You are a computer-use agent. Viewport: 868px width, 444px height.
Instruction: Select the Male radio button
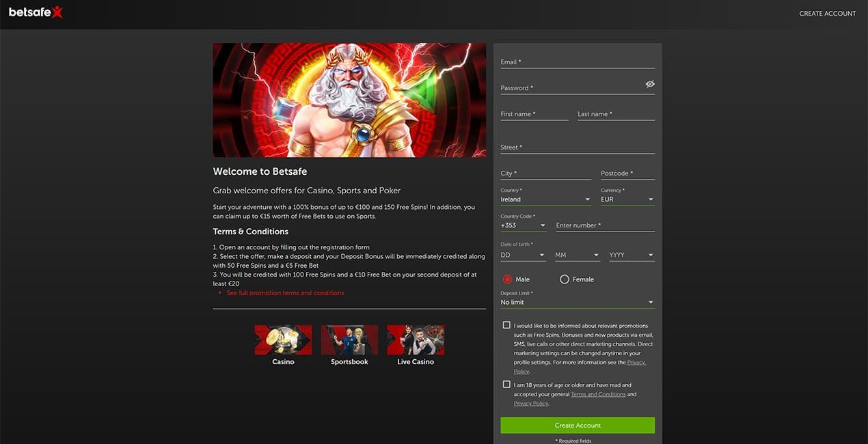coord(507,279)
